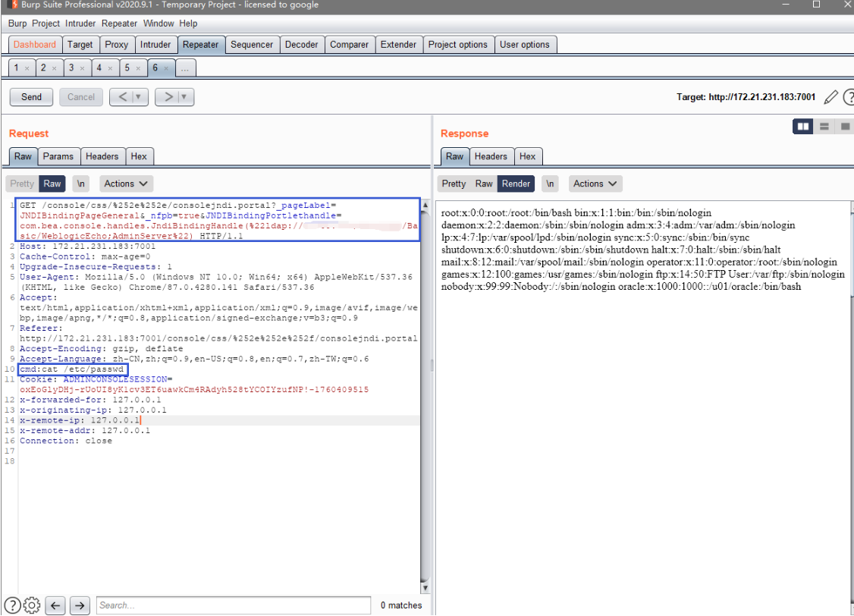The image size is (854, 616).
Task: Click the next match right arrow button
Action: (x=80, y=605)
